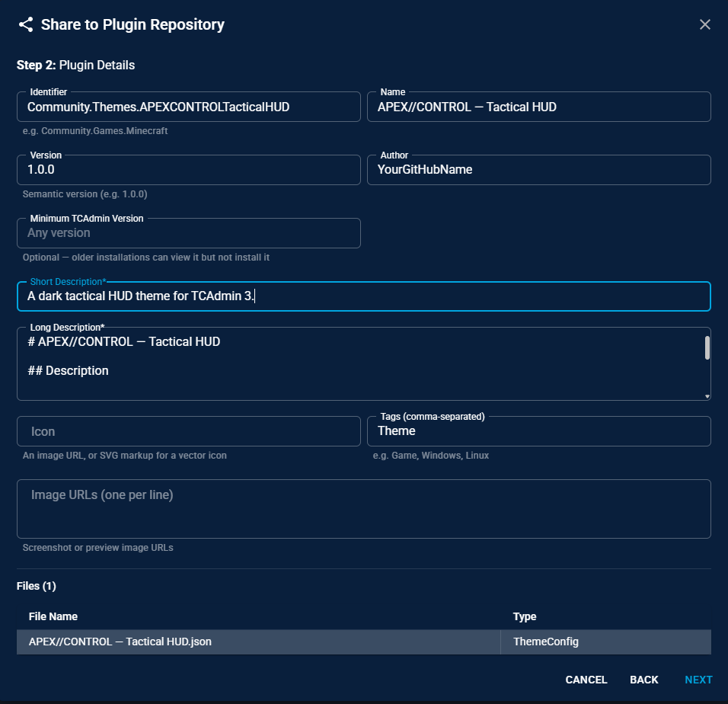Click the '## Description' line in the long description
The width and height of the screenshot is (728, 704).
[x=68, y=370]
